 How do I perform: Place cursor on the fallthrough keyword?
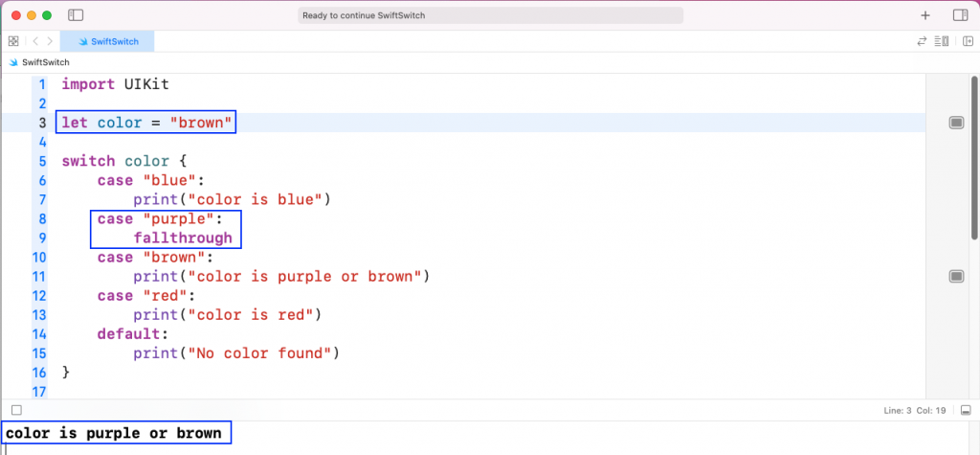183,238
